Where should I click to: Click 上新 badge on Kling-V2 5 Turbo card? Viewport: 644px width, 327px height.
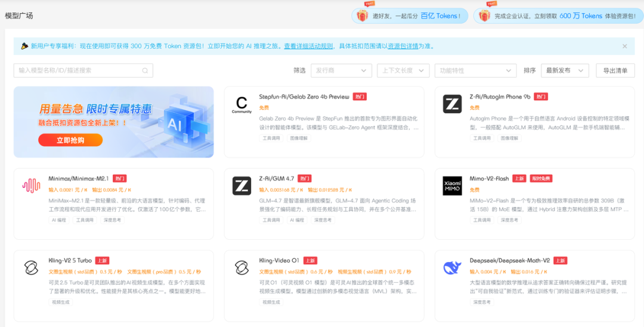(103, 260)
